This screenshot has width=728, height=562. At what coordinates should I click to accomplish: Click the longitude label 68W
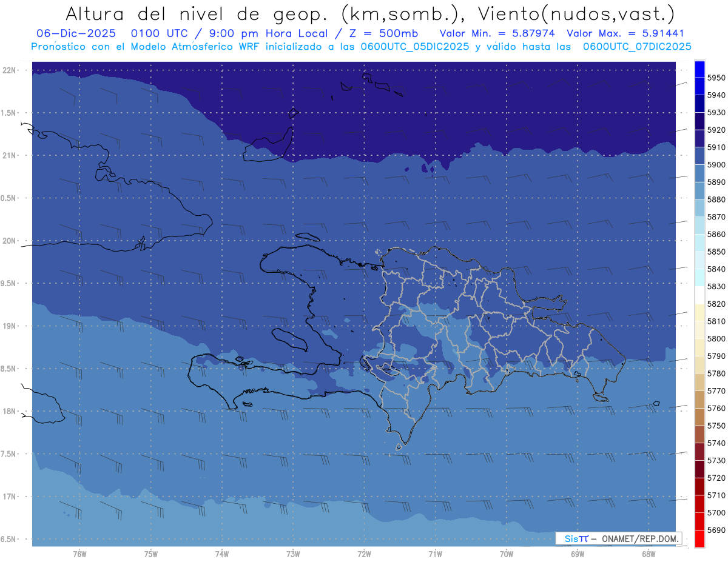(x=649, y=554)
